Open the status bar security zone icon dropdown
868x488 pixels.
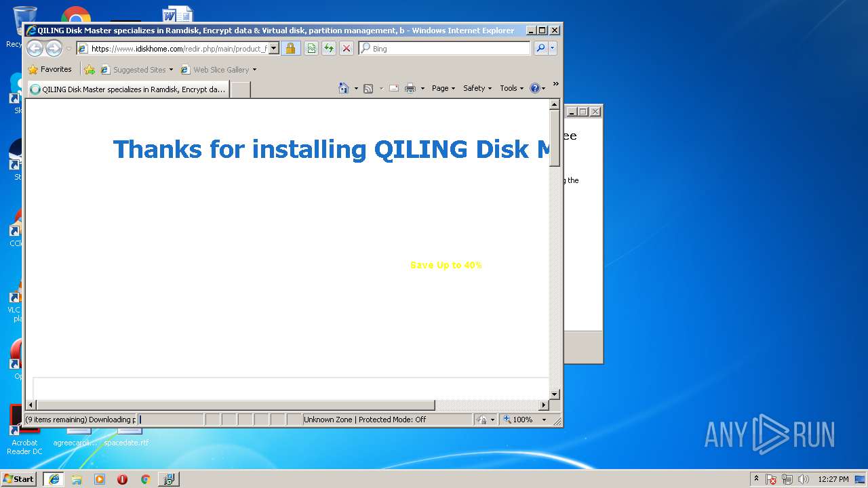point(486,420)
